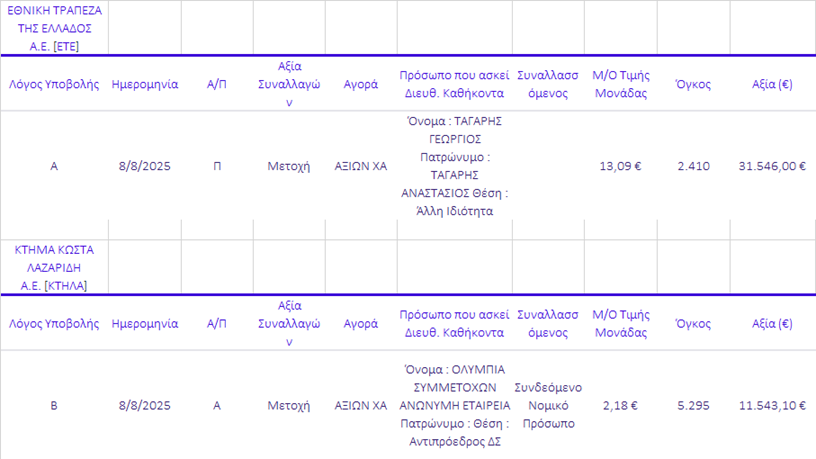Image resolution: width=816 pixels, height=459 pixels.
Task: Click the Αξία (€) header in the ΕΤΕ table
Action: (x=772, y=84)
